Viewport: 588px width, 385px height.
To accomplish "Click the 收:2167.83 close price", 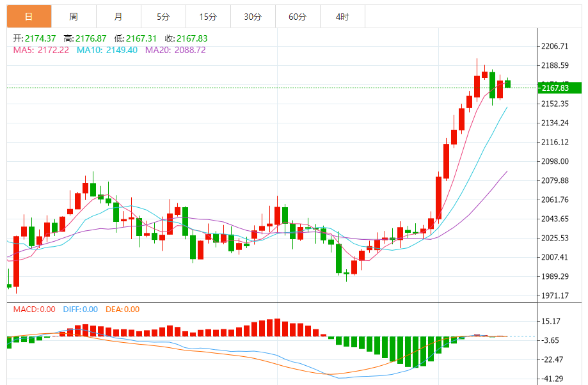I will tap(186, 38).
